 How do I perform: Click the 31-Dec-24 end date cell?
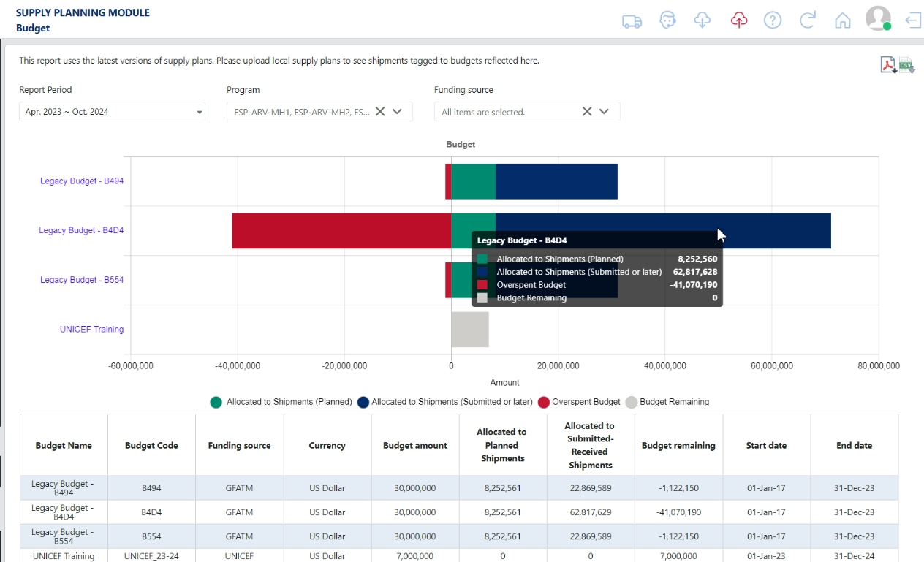click(854, 556)
